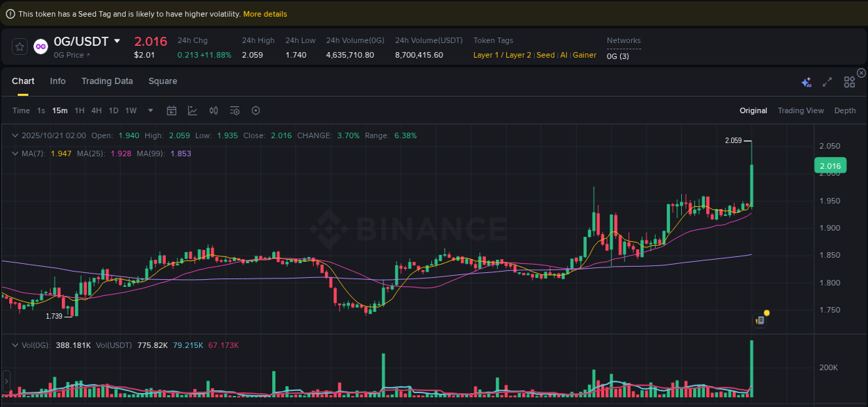This screenshot has height=407, width=868.
Task: Open the widgets layout icon
Action: click(x=849, y=81)
